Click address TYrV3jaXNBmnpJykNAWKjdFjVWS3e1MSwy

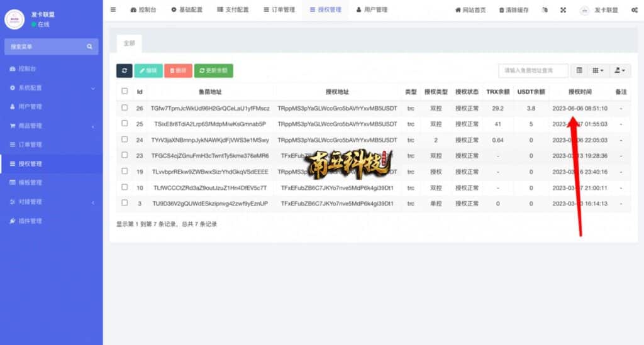coord(210,140)
